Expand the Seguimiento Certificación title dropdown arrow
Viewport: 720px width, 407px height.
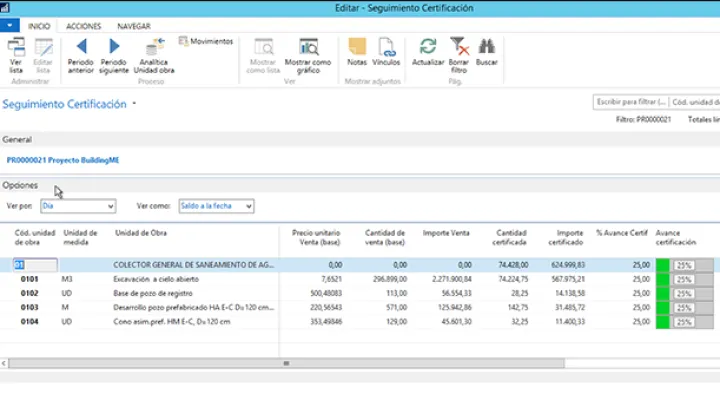pyautogui.click(x=134, y=103)
